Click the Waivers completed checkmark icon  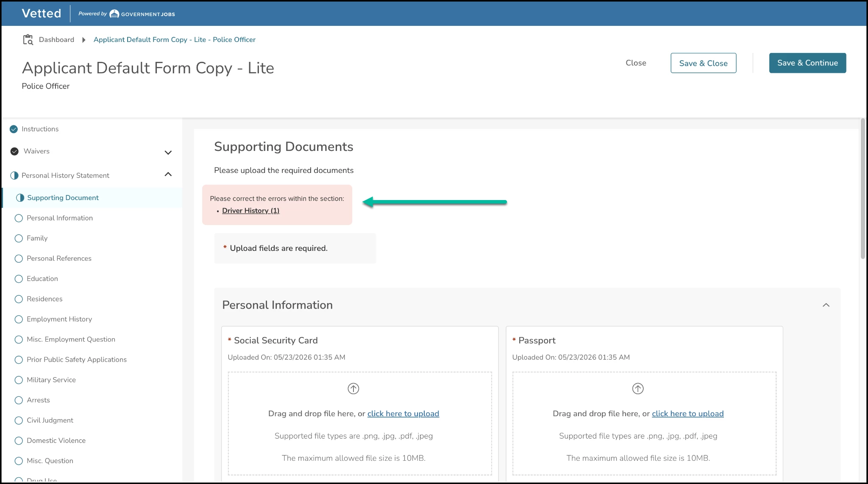(14, 151)
